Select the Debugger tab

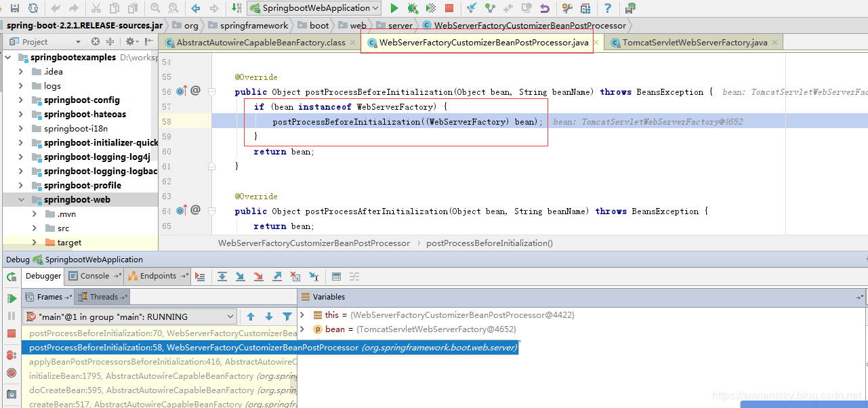click(43, 277)
